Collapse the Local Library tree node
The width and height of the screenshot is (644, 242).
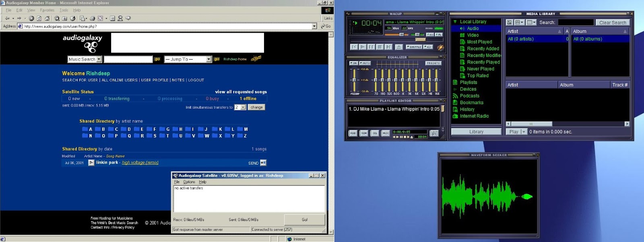pos(455,22)
